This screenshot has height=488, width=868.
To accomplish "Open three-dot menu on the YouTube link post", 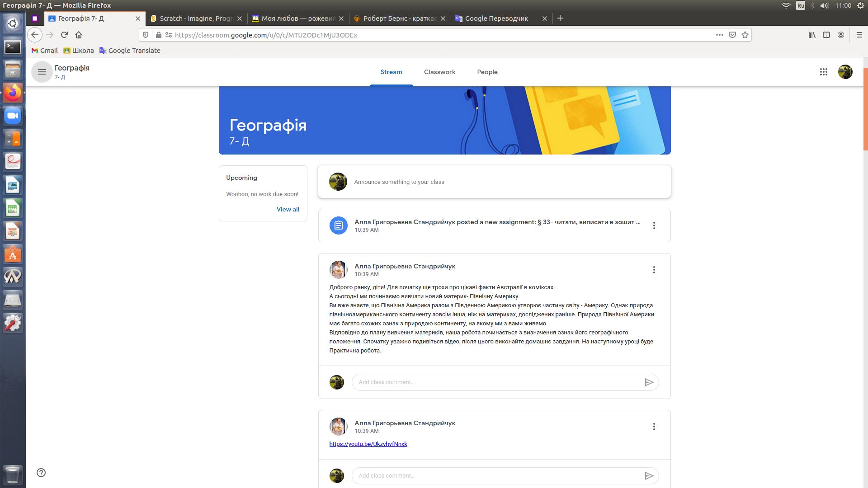I will click(x=654, y=427).
